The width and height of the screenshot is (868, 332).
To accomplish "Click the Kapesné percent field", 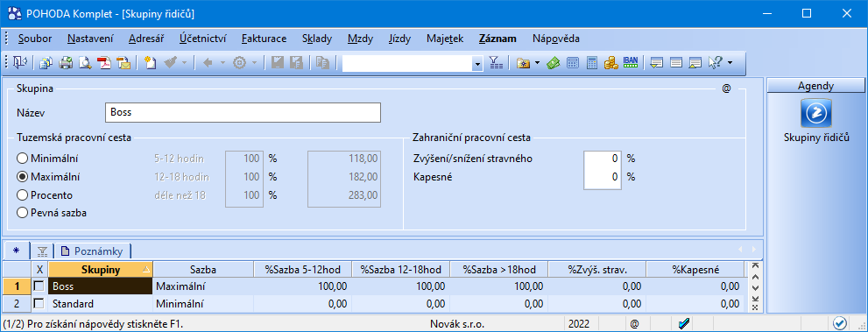I will point(603,177).
